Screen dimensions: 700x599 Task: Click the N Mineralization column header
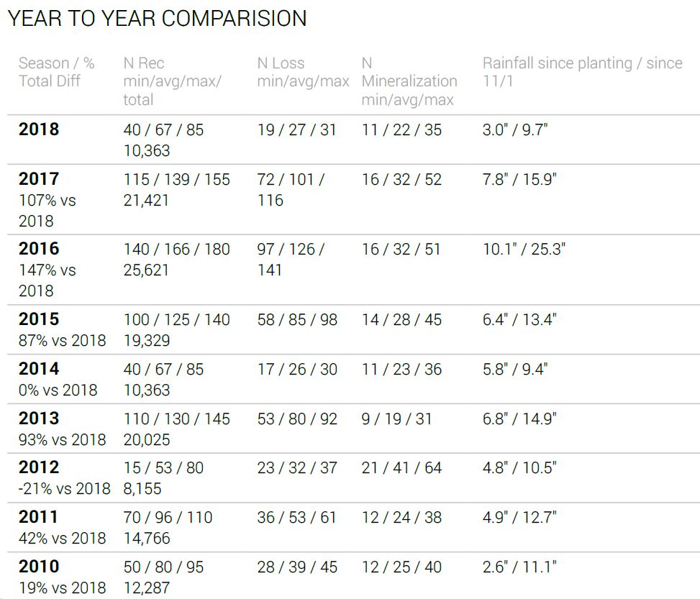pos(409,81)
